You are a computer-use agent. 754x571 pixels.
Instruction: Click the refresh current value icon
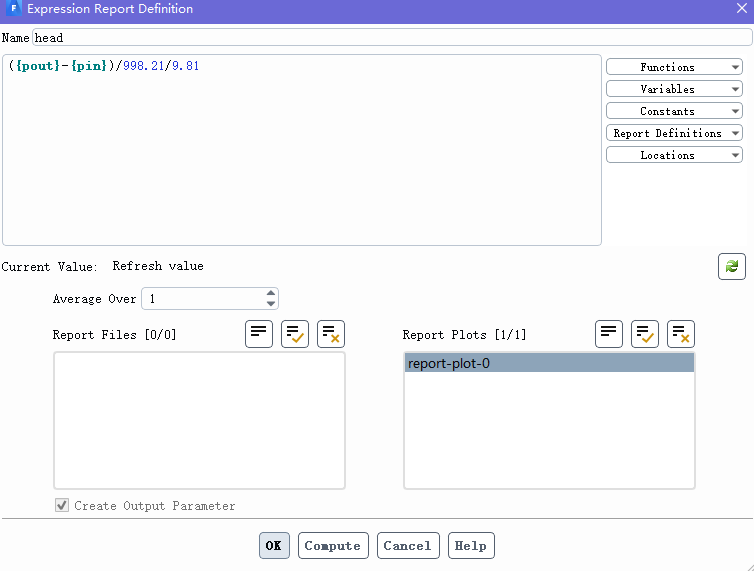tap(731, 266)
